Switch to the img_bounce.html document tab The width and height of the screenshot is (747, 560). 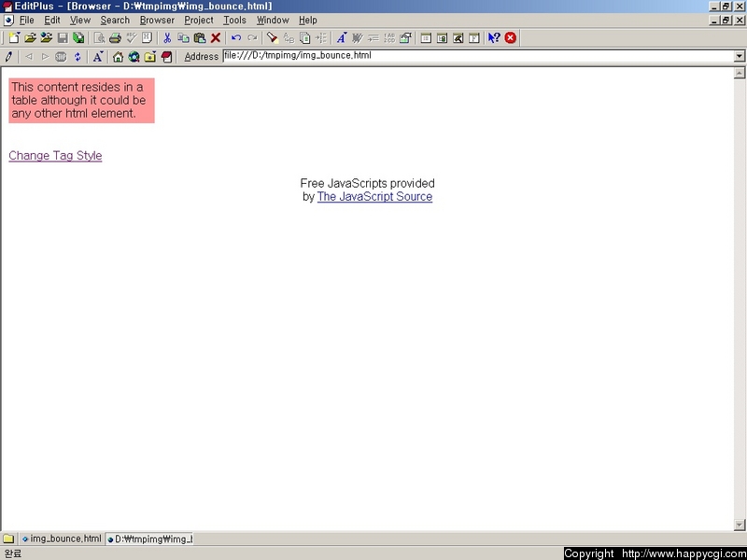(62, 539)
